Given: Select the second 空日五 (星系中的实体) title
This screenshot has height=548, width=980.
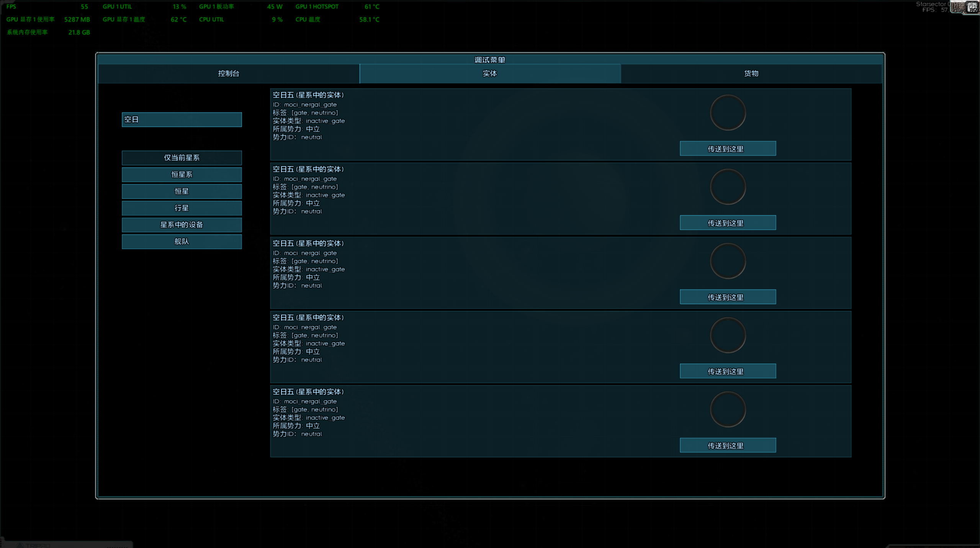Looking at the screenshot, I should coord(308,169).
